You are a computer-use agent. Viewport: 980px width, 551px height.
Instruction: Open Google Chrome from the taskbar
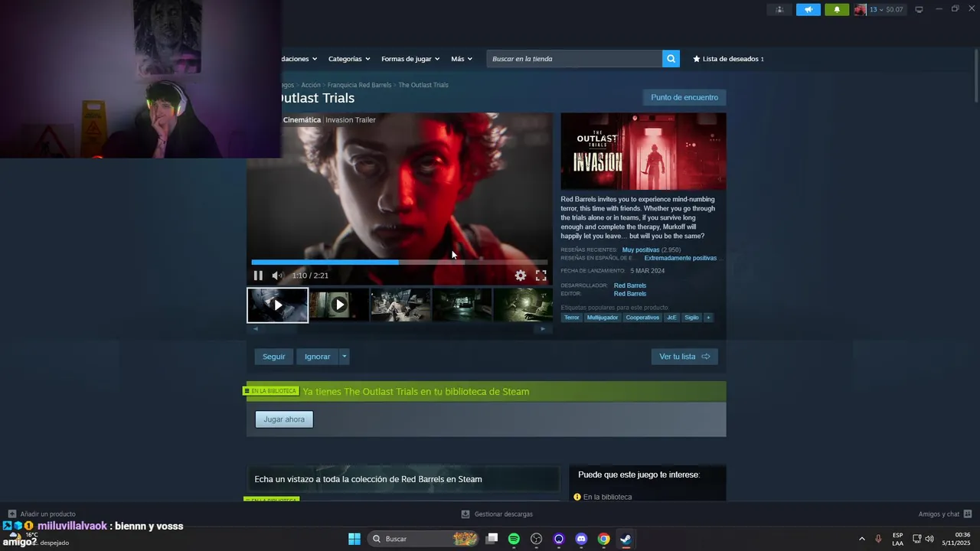tap(603, 539)
